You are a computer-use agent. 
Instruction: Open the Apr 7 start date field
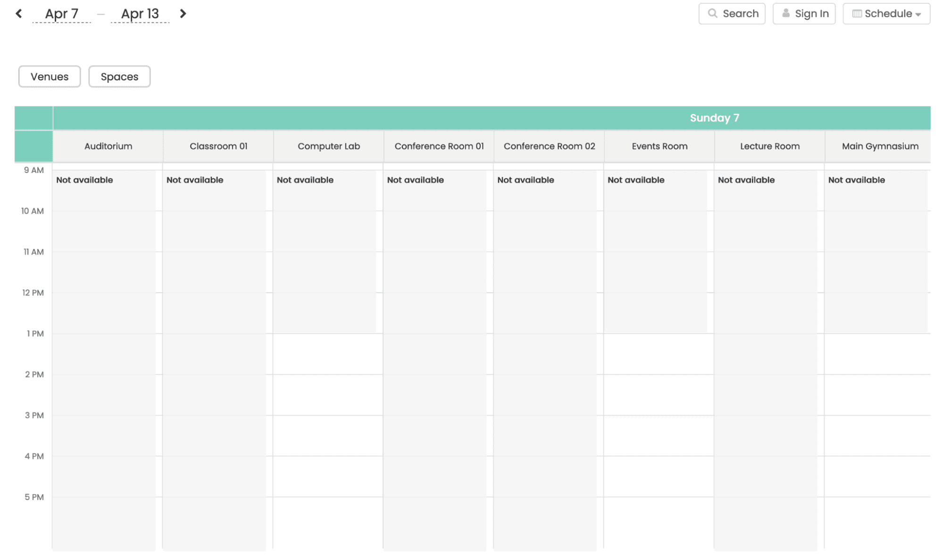(x=61, y=13)
